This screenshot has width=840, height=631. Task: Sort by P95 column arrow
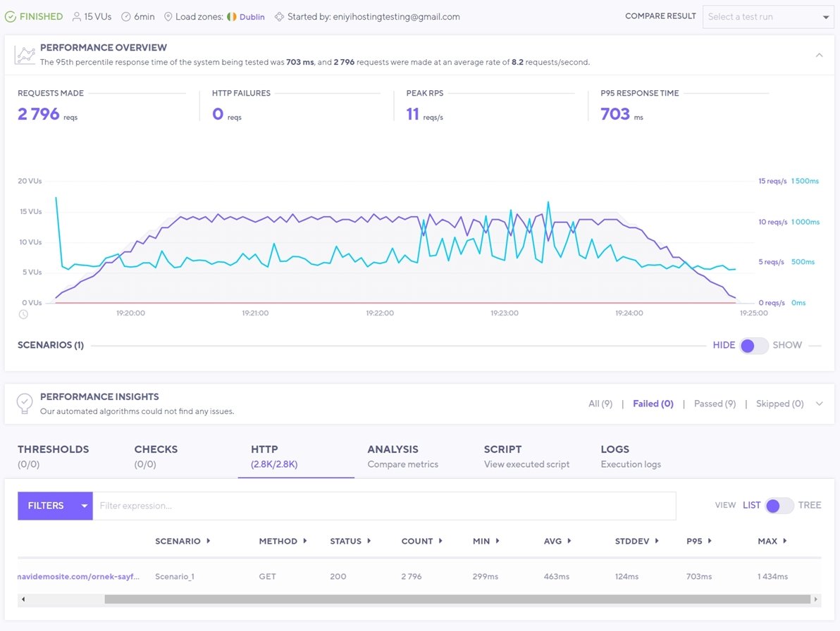click(710, 541)
